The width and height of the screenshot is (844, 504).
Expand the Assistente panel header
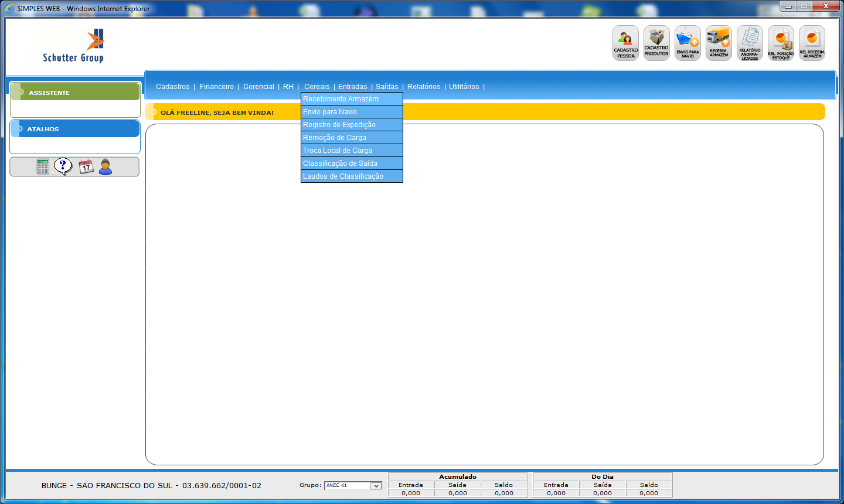(75, 93)
